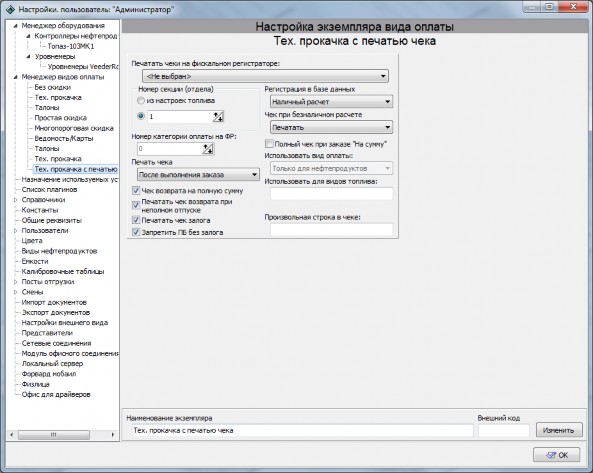Viewport: 593px width, 473px height.
Task: Click the Изменить button
Action: (x=559, y=430)
